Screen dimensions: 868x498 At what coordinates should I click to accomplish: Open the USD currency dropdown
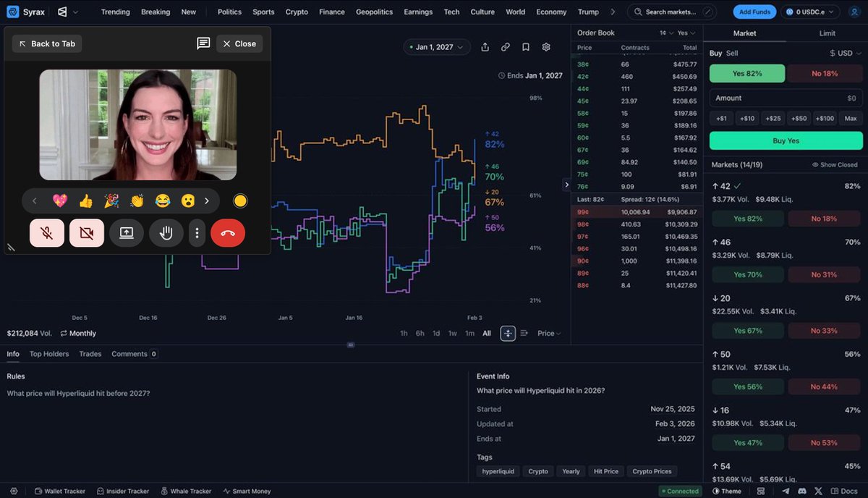[x=846, y=53]
